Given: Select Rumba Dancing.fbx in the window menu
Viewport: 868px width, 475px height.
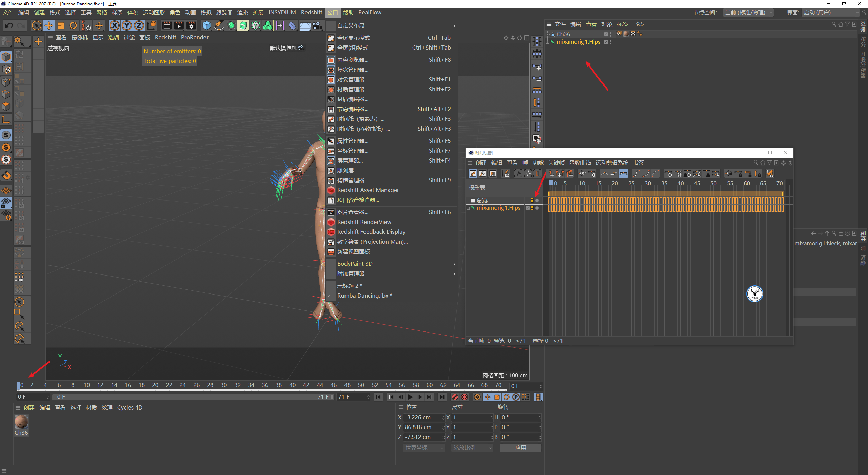Looking at the screenshot, I should (364, 295).
